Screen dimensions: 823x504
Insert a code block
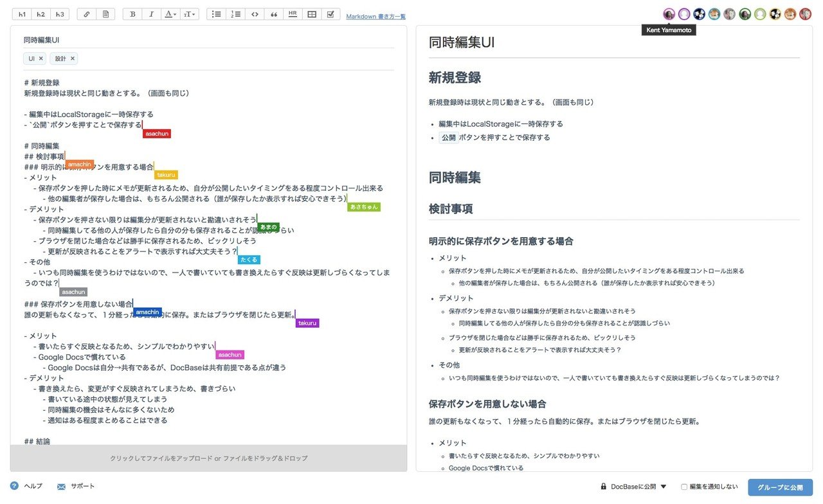(255, 14)
